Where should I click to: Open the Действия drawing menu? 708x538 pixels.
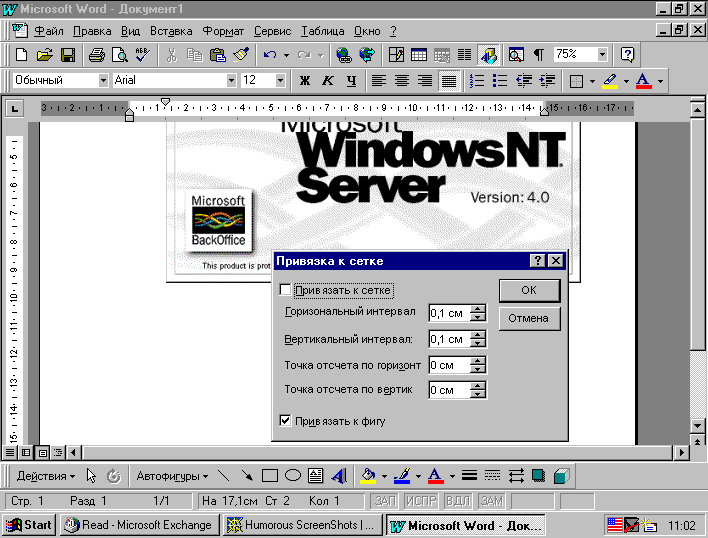pyautogui.click(x=46, y=476)
